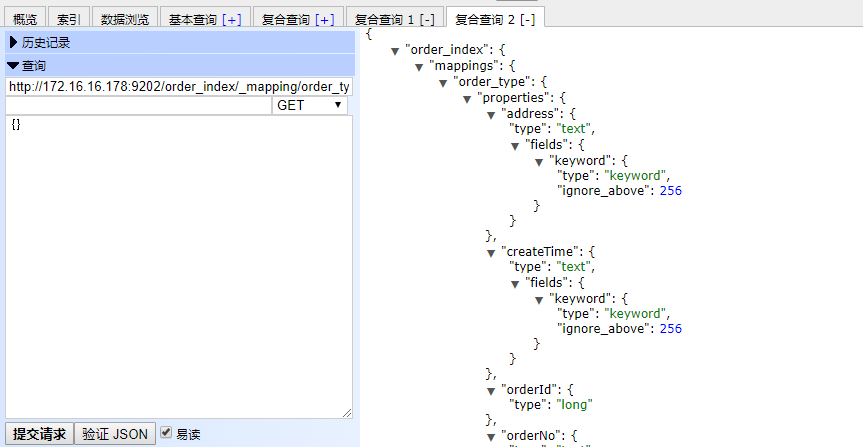Screen dimensions: 863x447
Task: Collapse "fields" under address
Action: [515, 146]
